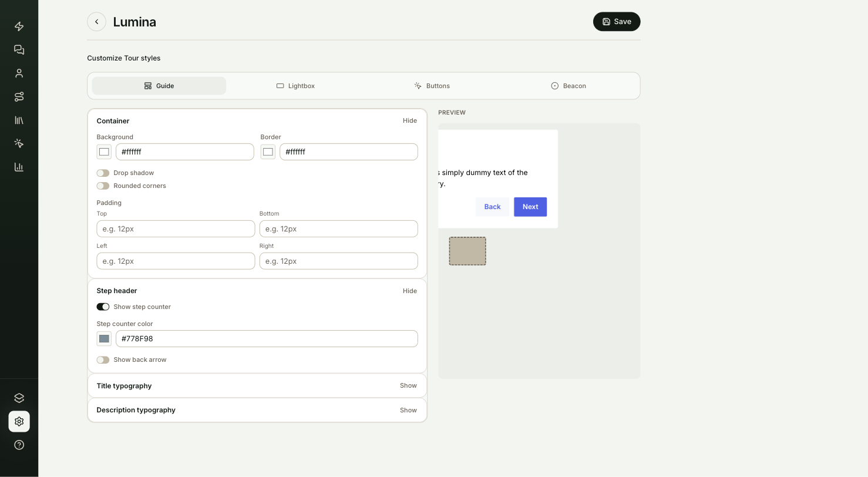
Task: Enable the Rounded corners toggle
Action: 103,186
